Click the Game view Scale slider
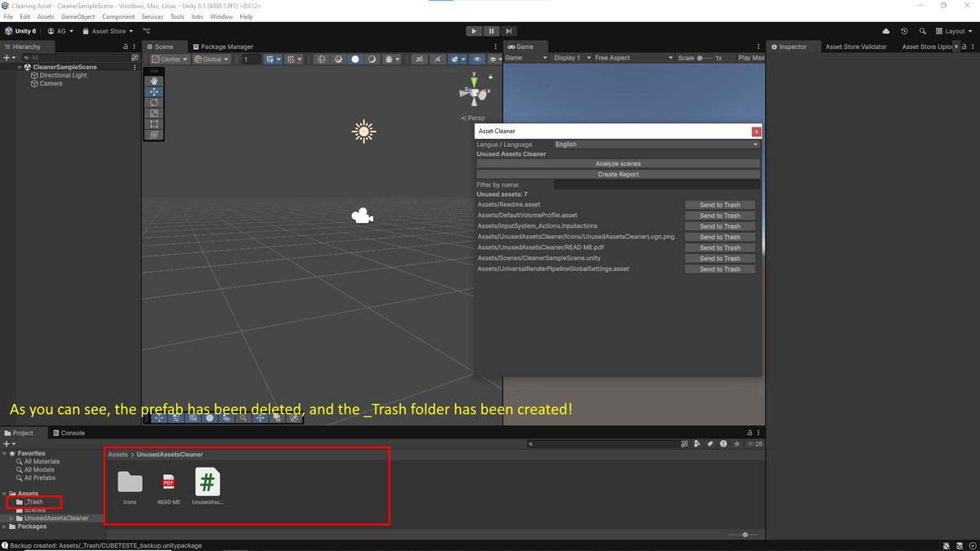The height and width of the screenshot is (551, 980). click(x=705, y=58)
